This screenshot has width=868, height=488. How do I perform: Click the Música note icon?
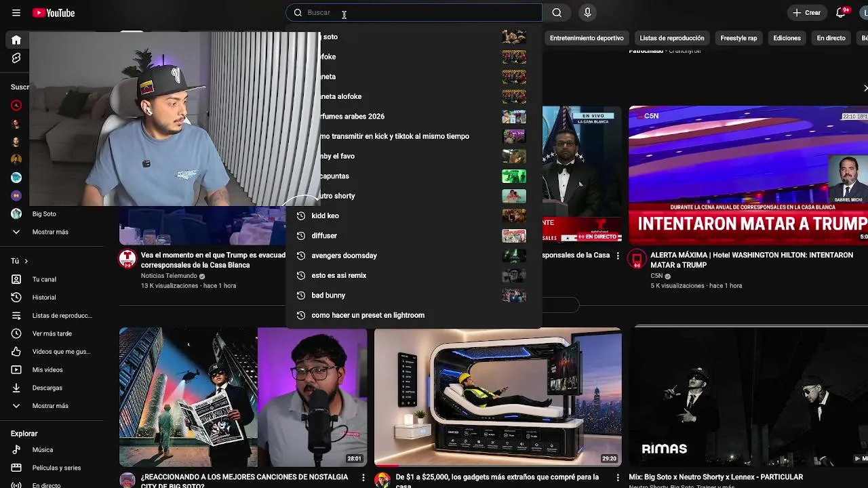click(x=16, y=449)
